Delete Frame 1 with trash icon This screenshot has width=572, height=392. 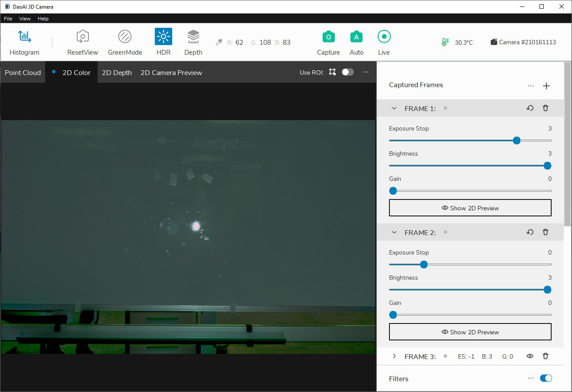(x=546, y=108)
